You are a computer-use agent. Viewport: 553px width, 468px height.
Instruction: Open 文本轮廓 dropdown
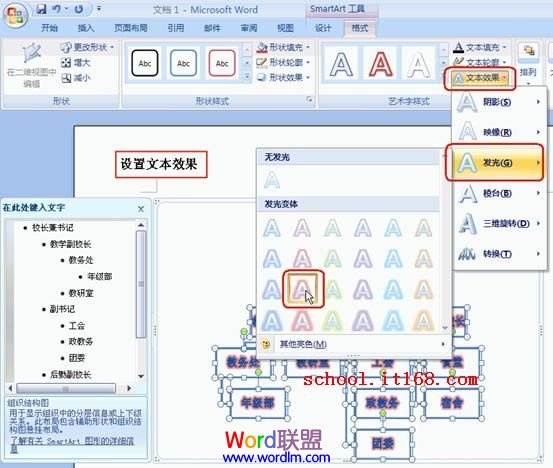[x=480, y=62]
